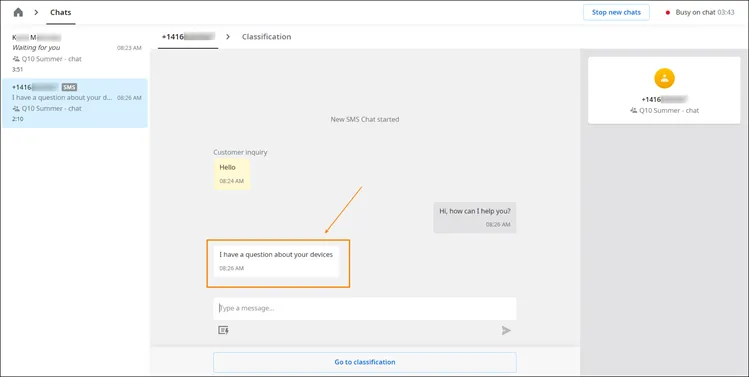
Task: Click the Q10 Summer - chat label in contact card
Action: coord(669,110)
